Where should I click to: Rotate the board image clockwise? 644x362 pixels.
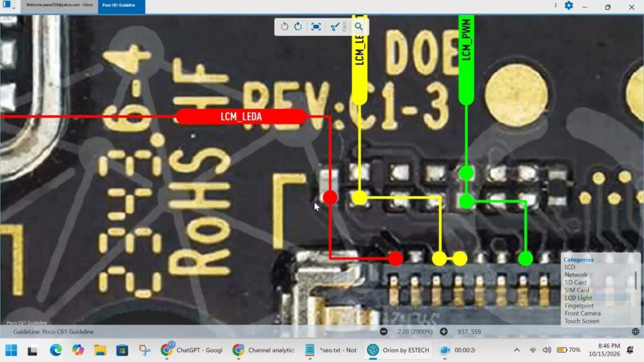click(x=298, y=26)
